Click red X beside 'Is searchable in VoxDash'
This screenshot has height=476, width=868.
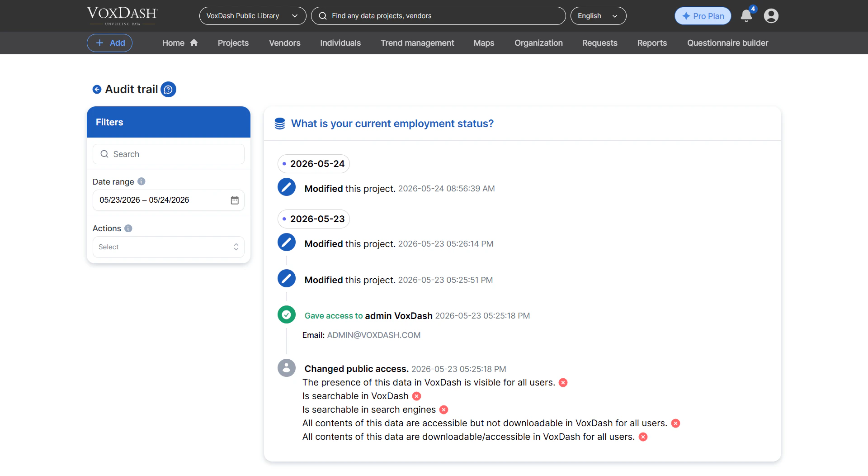pos(416,396)
